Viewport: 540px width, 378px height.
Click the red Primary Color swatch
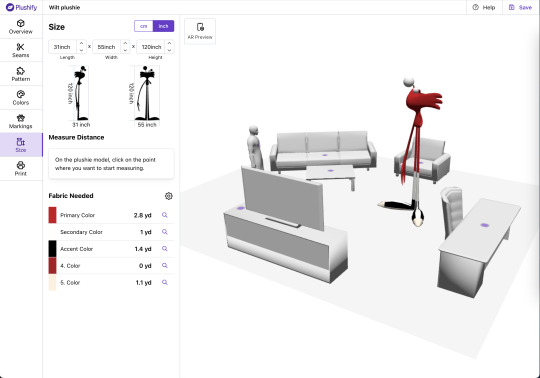coord(52,215)
